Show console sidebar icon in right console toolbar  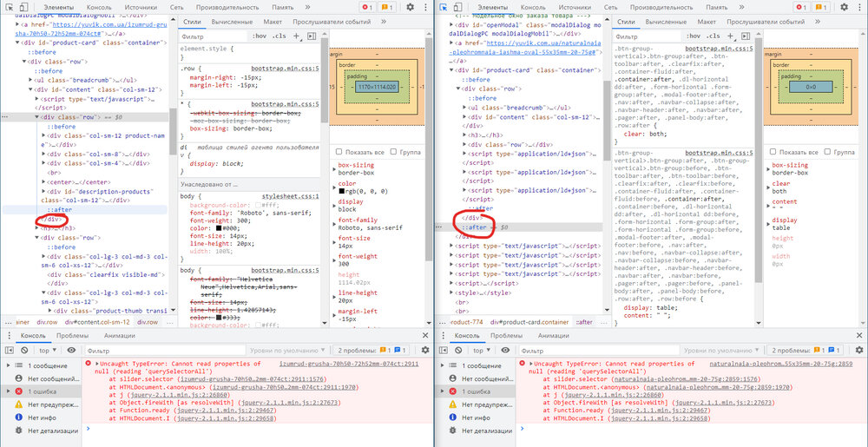444,350
